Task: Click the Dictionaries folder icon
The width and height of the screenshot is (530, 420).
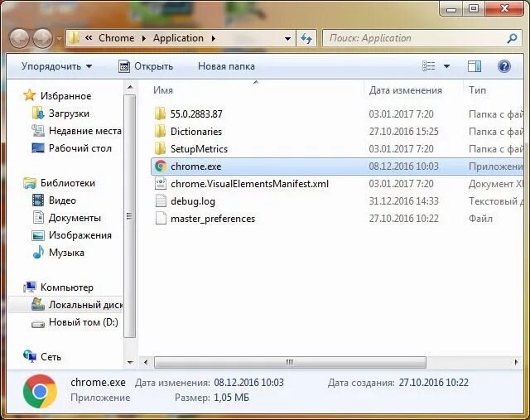Action: pos(160,131)
